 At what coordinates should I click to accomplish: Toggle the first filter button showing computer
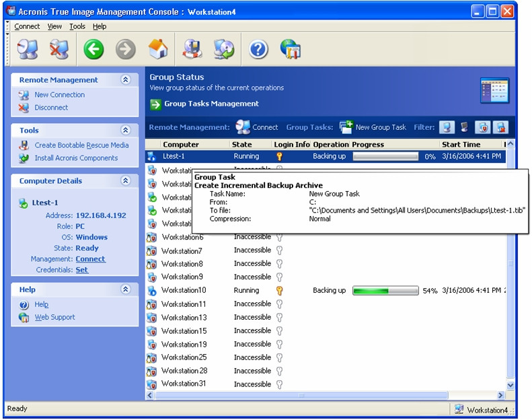447,127
